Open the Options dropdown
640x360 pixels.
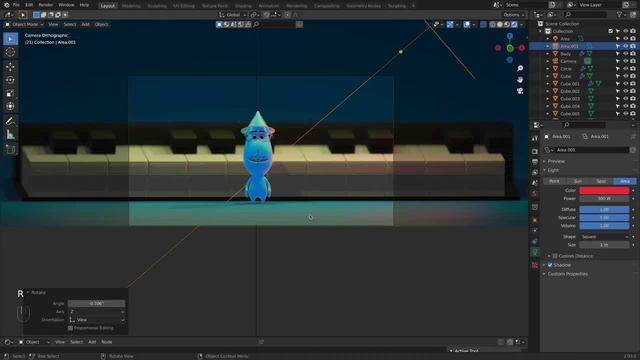click(x=513, y=15)
